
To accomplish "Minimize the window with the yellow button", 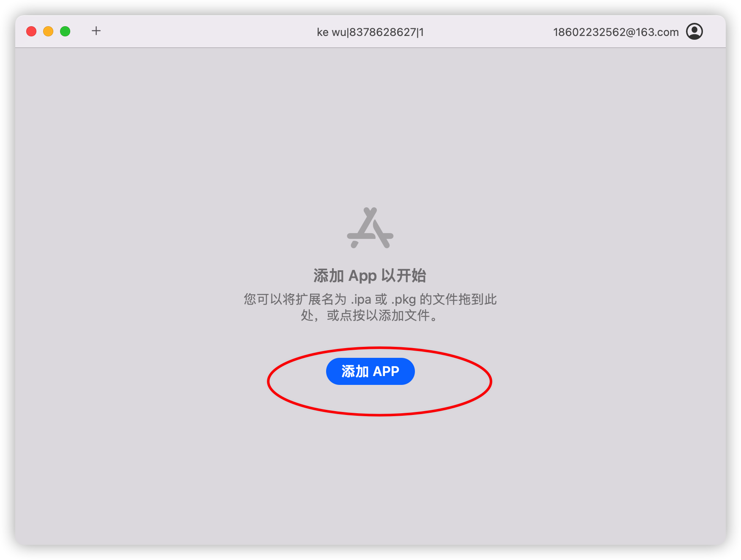I will point(48,31).
